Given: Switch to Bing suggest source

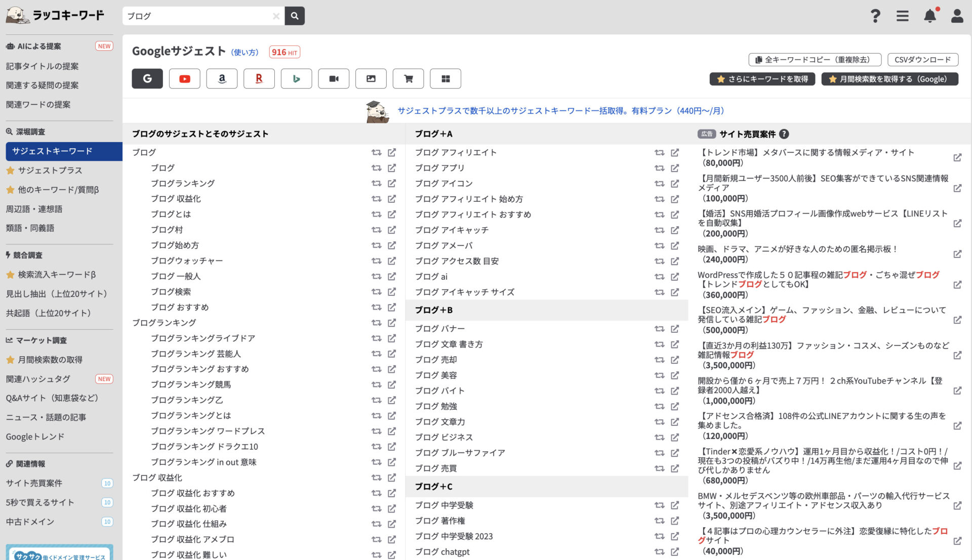Looking at the screenshot, I should tap(296, 78).
